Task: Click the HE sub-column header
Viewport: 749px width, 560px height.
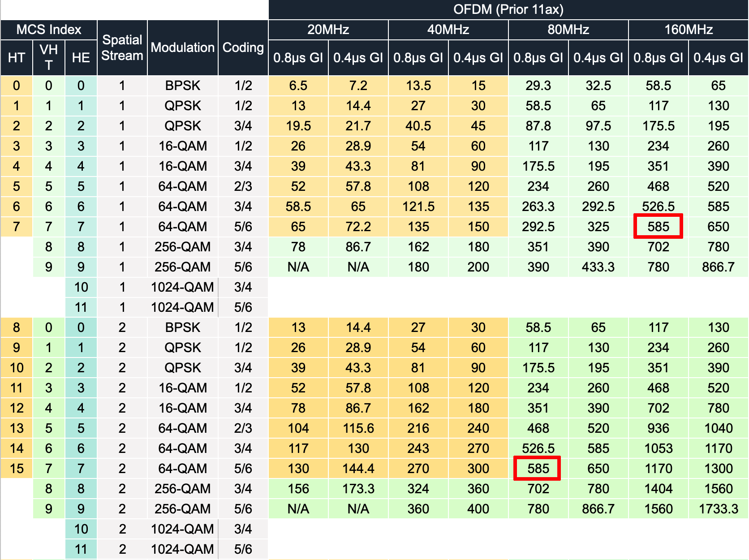Action: click(81, 58)
